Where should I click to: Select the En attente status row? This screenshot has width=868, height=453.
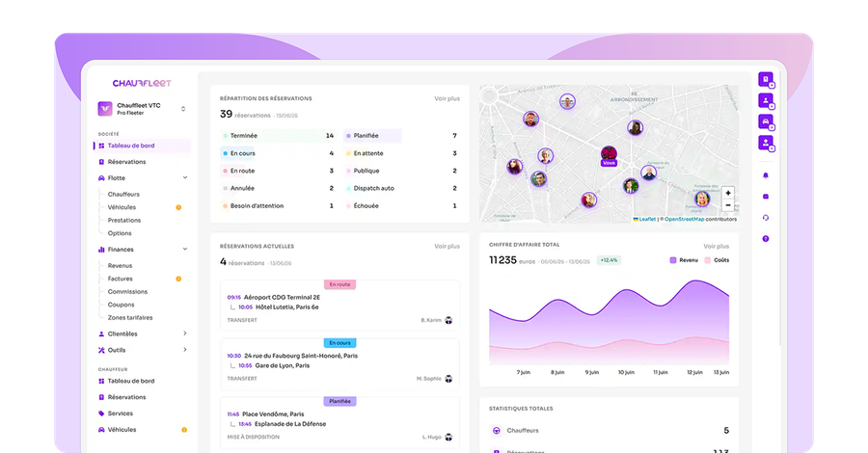(402, 153)
